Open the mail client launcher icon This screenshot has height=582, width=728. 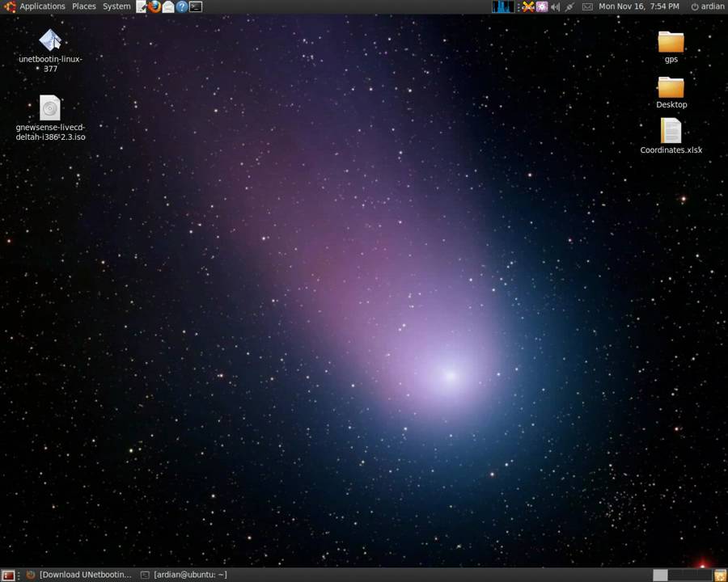click(x=168, y=6)
